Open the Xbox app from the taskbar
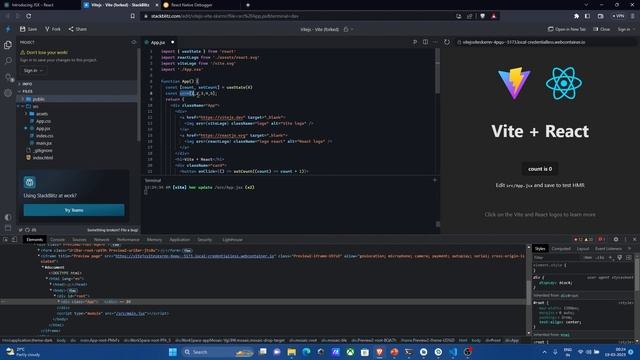This screenshot has width=640, height=360. 350,351
